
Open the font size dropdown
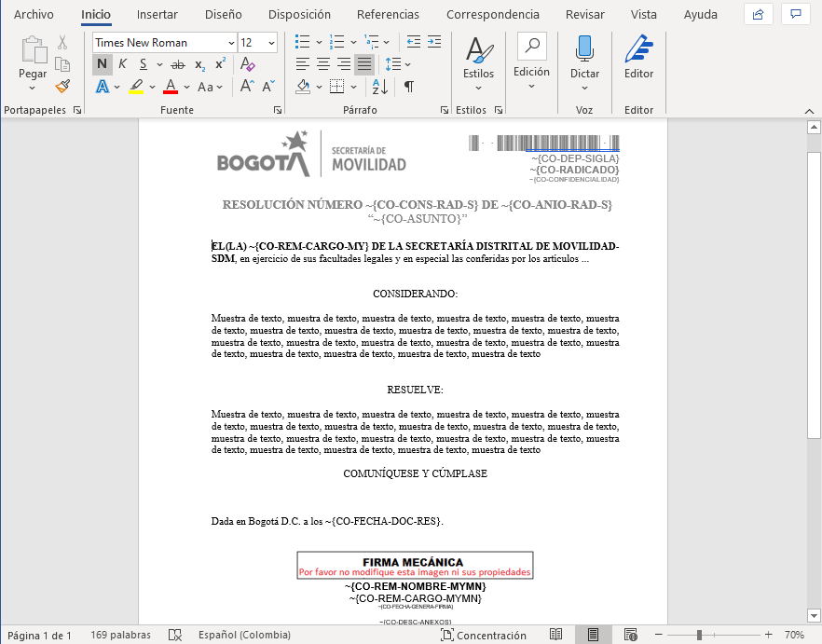pyautogui.click(x=271, y=43)
